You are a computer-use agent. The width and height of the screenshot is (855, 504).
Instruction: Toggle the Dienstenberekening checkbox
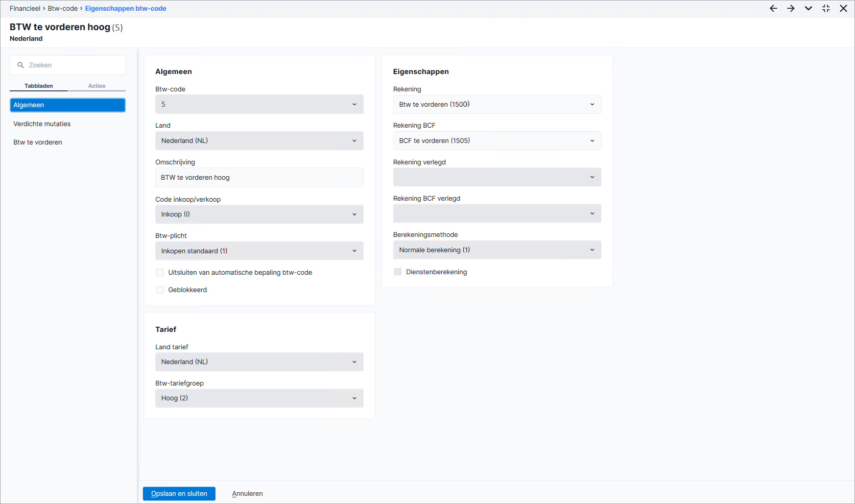(398, 272)
